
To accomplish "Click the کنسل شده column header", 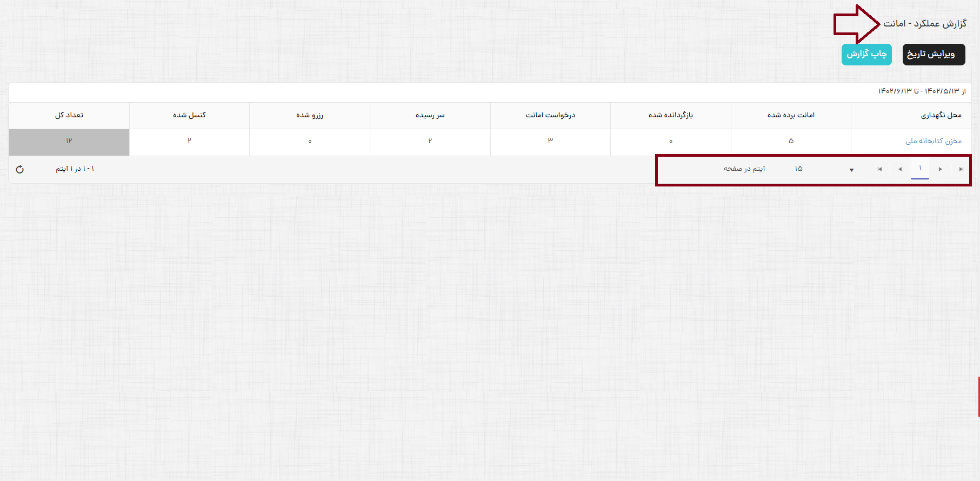I will pos(189,115).
